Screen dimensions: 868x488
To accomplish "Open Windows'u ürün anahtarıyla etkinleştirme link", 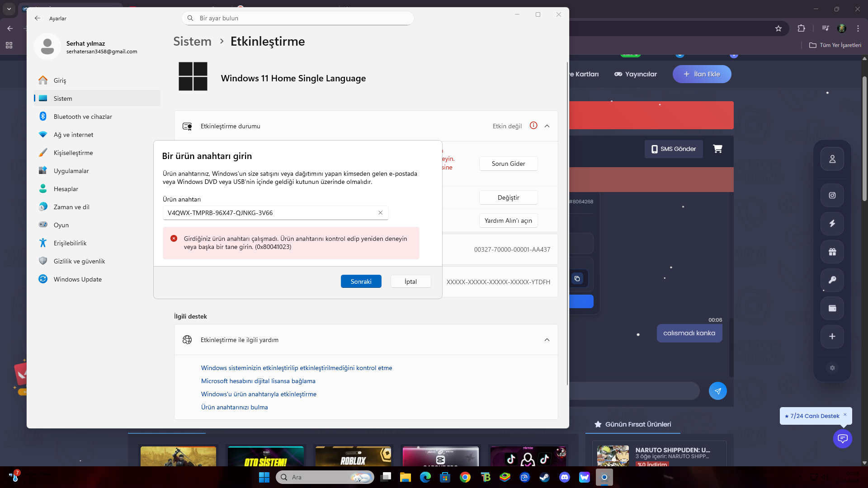I will point(259,394).
